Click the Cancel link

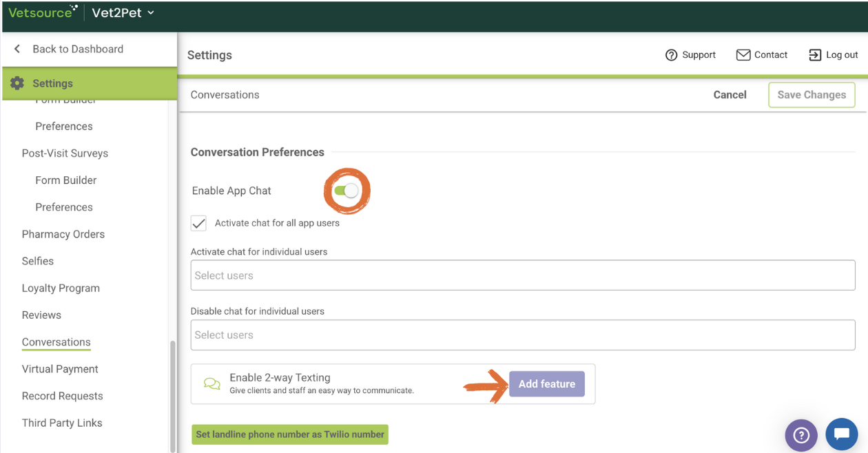730,95
